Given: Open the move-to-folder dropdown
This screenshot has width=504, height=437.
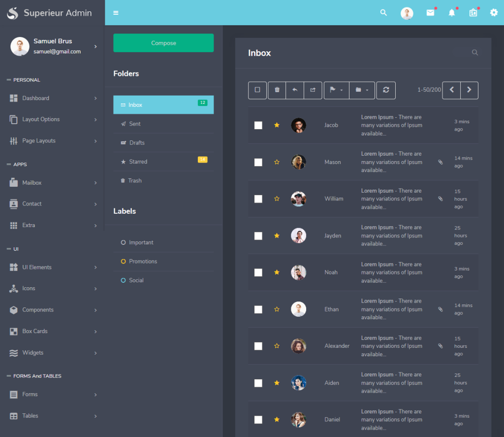Looking at the screenshot, I should pos(362,90).
